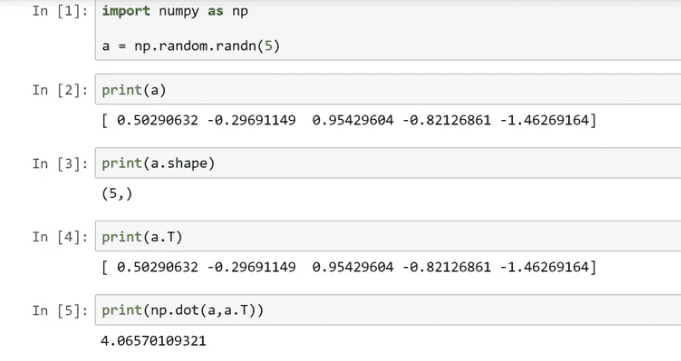Select the print(np.dot(a,a.T)) code cell
Viewport: 681px width, 361px height.
pos(388,310)
